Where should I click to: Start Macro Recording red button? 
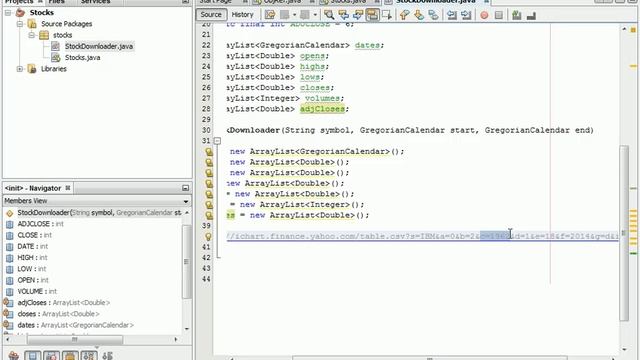point(484,16)
